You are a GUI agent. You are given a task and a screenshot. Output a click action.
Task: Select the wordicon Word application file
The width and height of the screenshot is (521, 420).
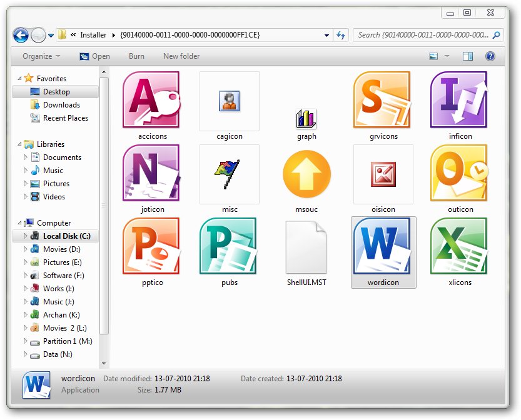383,247
